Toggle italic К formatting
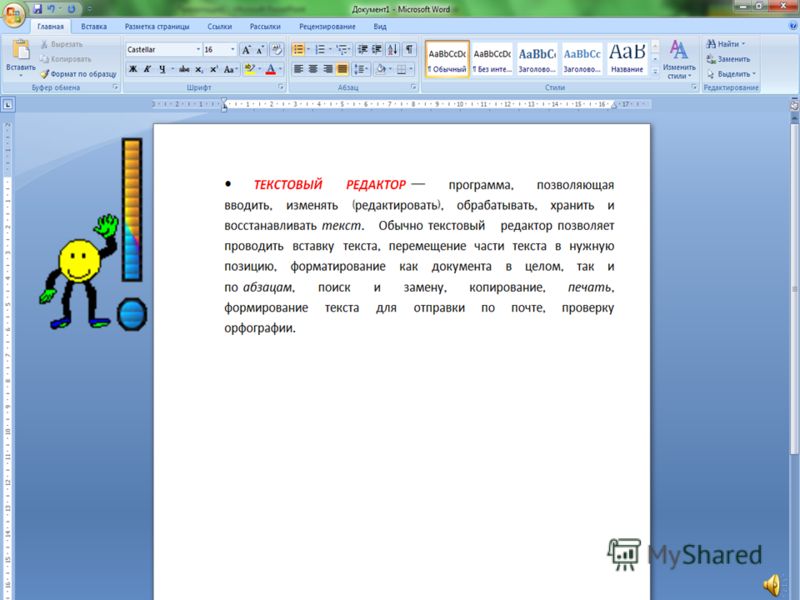 point(147,69)
